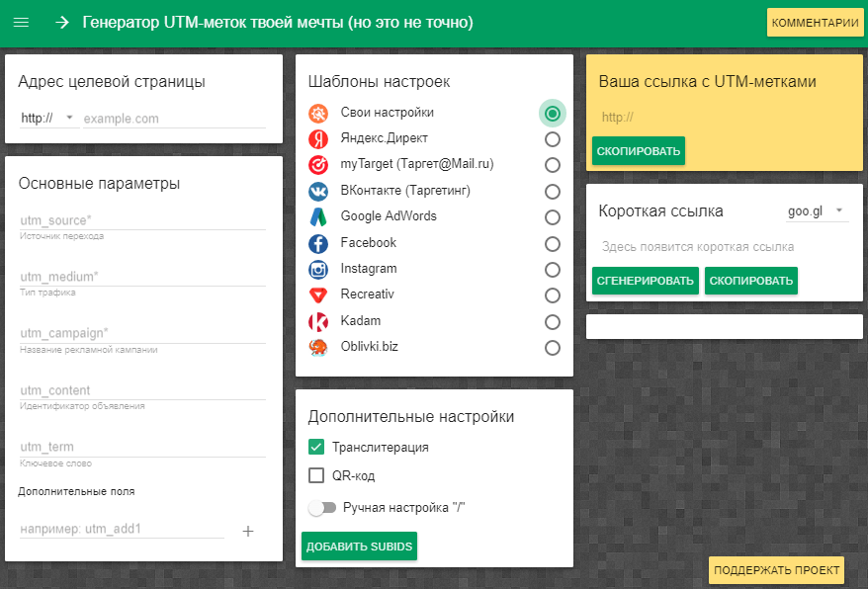Focus the utm_medium field
Screen dimensions: 868x589
pos(142,277)
